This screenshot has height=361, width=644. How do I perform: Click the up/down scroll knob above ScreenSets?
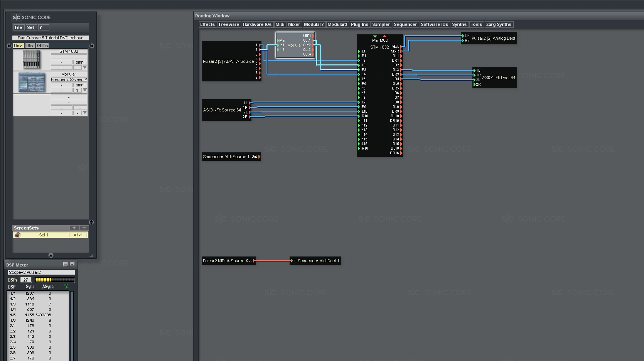tap(91, 222)
